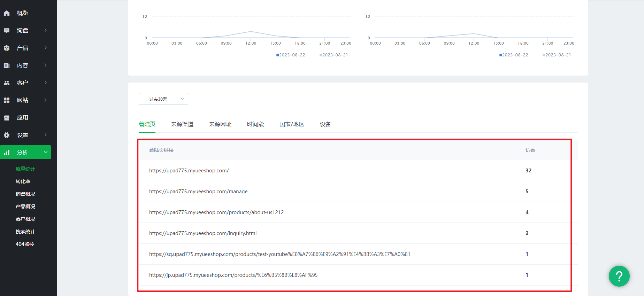Expand the 设置 menu chevron
This screenshot has height=296, width=644.
pyautogui.click(x=46, y=135)
